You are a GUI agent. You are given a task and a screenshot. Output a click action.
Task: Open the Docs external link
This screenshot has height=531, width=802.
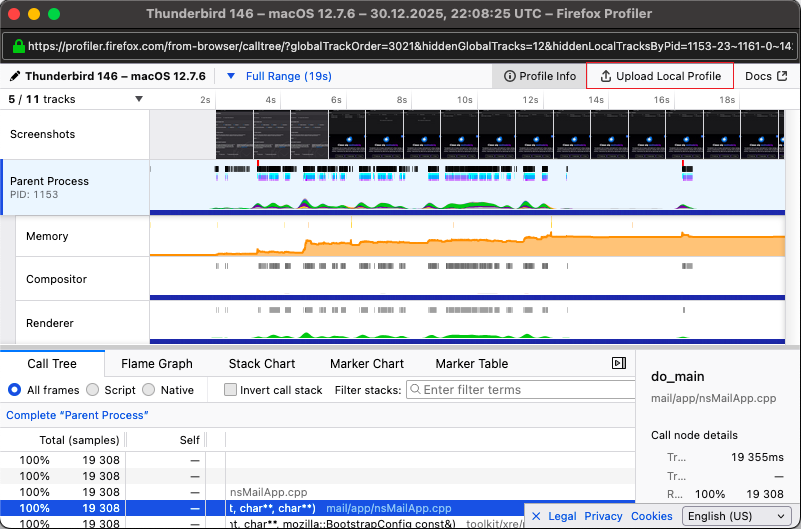[766, 76]
